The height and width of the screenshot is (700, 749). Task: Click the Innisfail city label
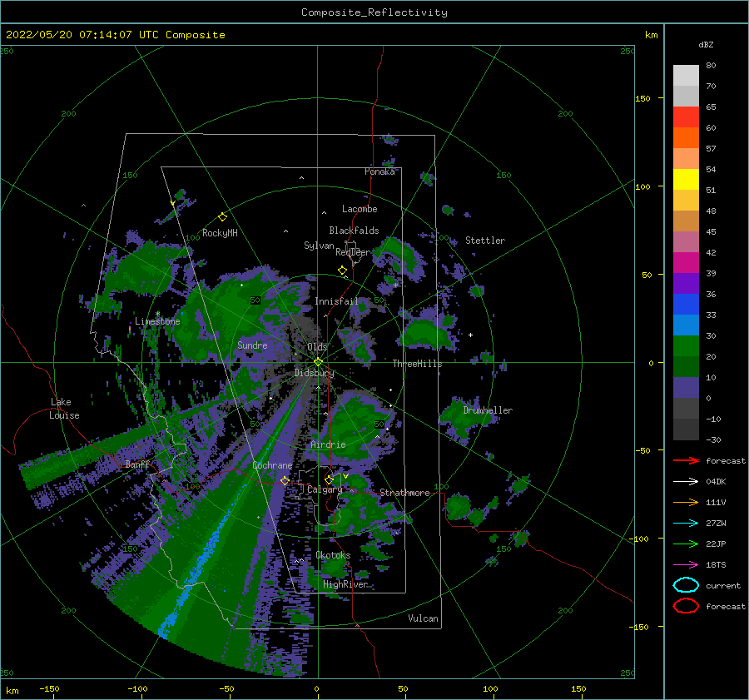[x=336, y=301]
